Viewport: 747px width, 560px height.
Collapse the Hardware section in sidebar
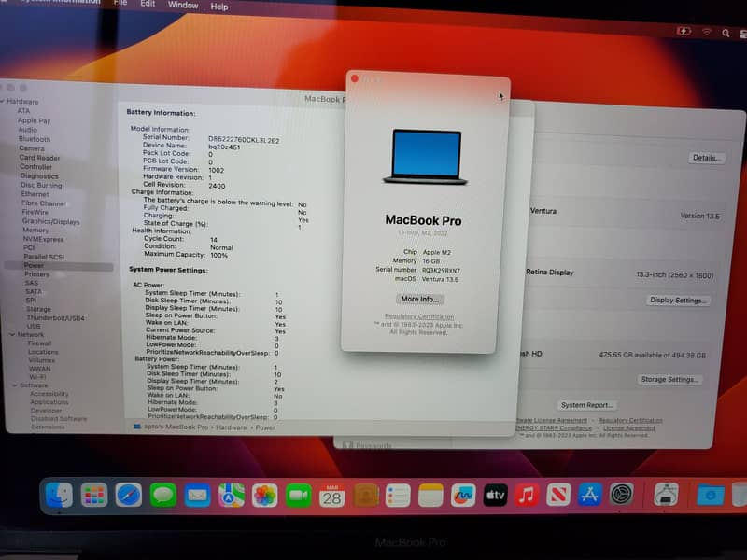click(4, 101)
